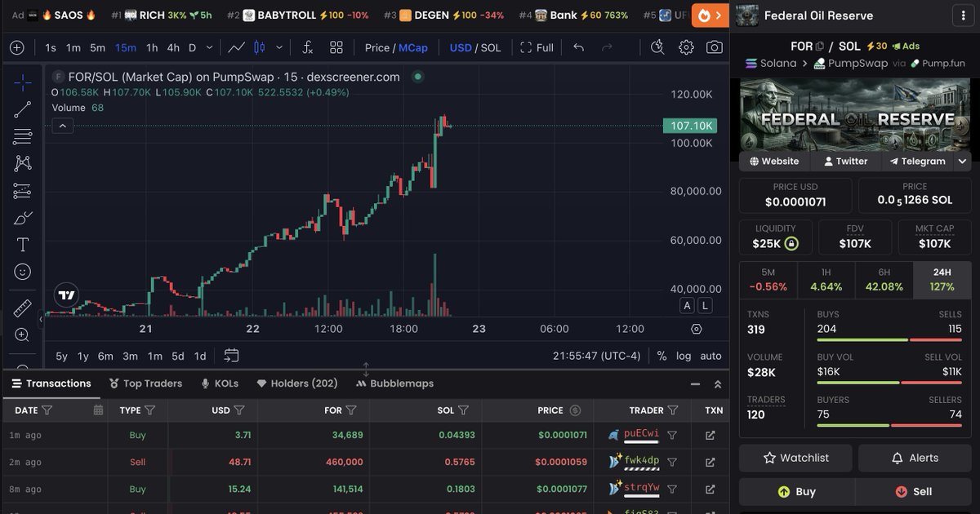Select the line chart style
The image size is (980, 514).
coord(236,47)
